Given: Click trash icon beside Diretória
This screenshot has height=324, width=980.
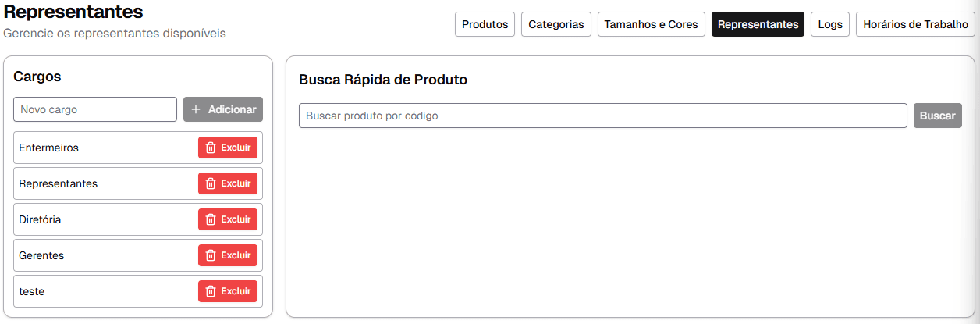Looking at the screenshot, I should pos(211,219).
